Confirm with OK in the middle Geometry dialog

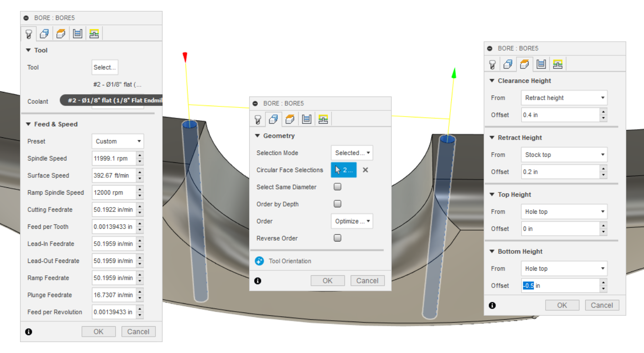pos(327,281)
